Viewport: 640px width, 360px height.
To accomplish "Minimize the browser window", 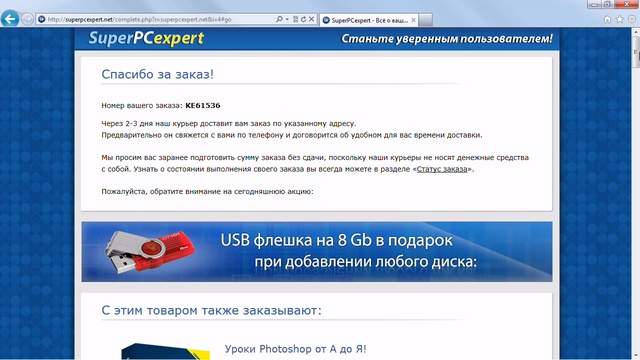I will [594, 4].
